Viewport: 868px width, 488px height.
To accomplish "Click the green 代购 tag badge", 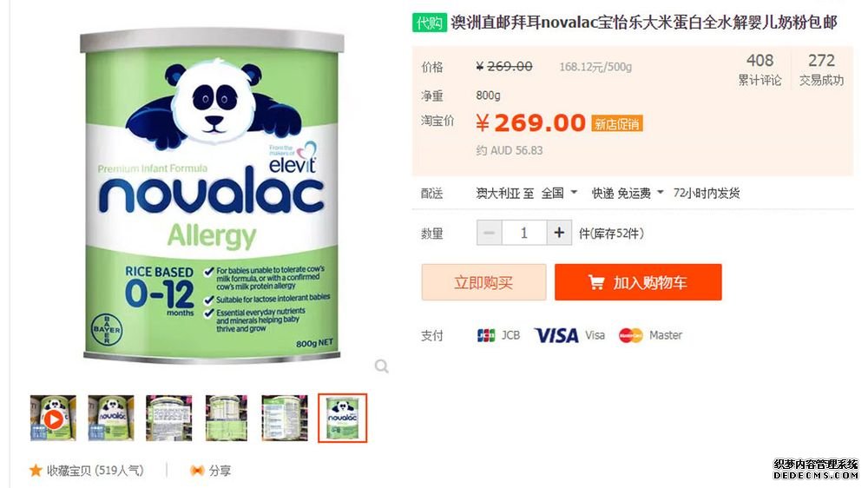I will [x=429, y=23].
